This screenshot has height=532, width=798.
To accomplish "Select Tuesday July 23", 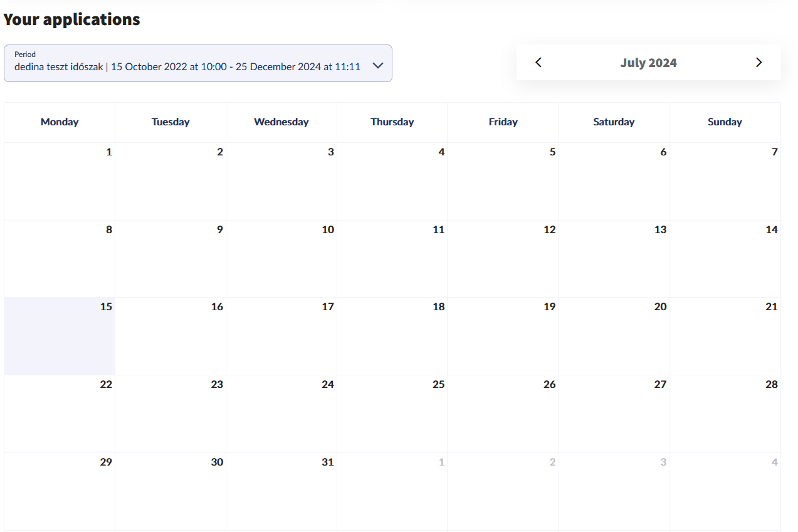I will [171, 414].
